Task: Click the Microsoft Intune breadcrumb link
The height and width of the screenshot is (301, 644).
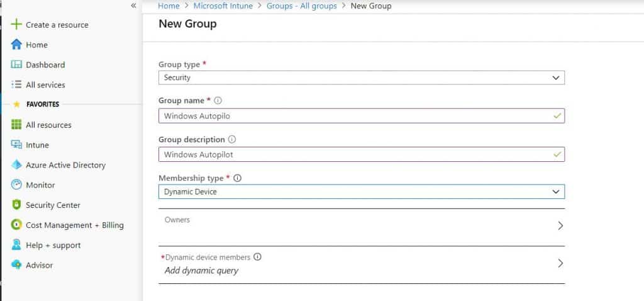Action: pyautogui.click(x=223, y=6)
